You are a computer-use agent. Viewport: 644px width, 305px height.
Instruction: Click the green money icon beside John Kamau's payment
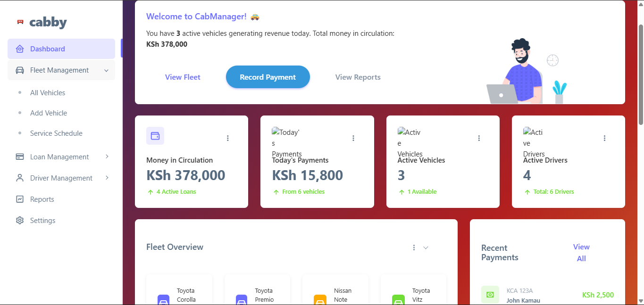coord(490,294)
